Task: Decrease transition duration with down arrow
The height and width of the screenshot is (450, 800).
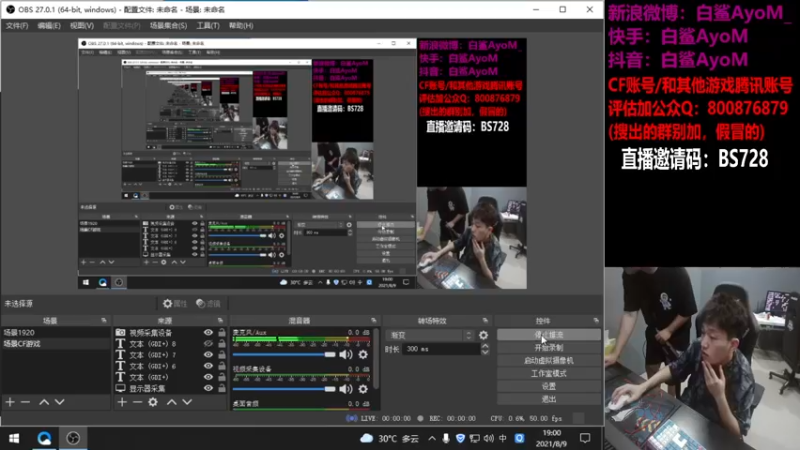Action: tap(485, 352)
